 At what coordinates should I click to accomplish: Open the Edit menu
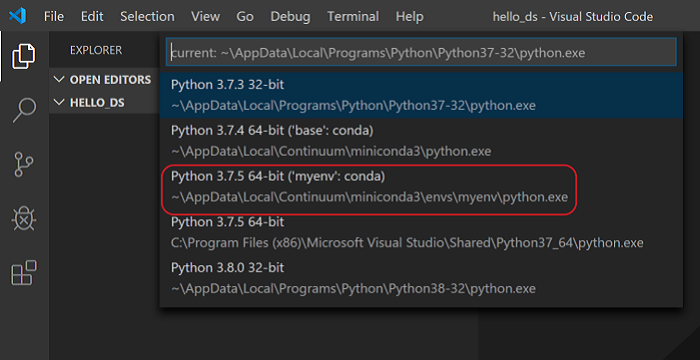coord(92,17)
